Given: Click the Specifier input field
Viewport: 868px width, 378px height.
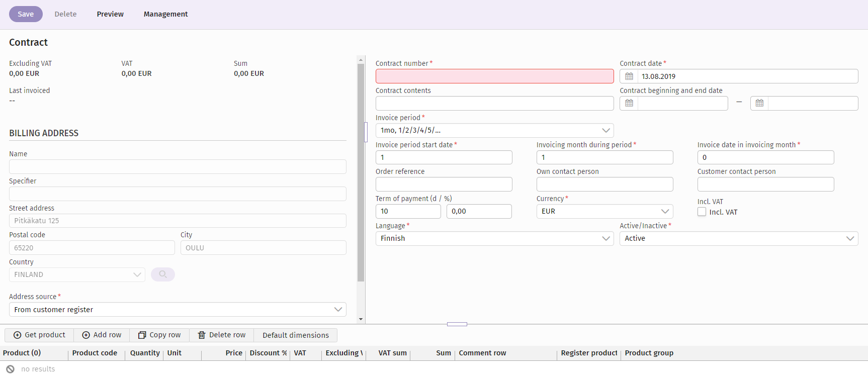Looking at the screenshot, I should pos(178,194).
